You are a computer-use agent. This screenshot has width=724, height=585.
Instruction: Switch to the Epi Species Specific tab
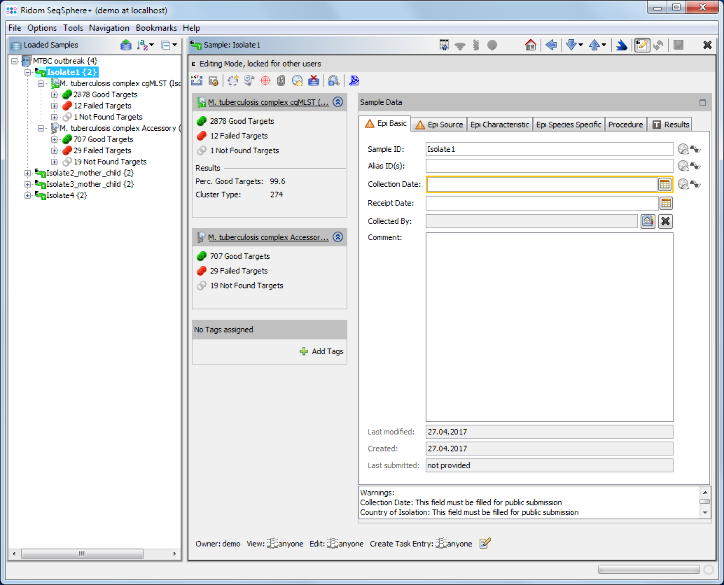(569, 125)
